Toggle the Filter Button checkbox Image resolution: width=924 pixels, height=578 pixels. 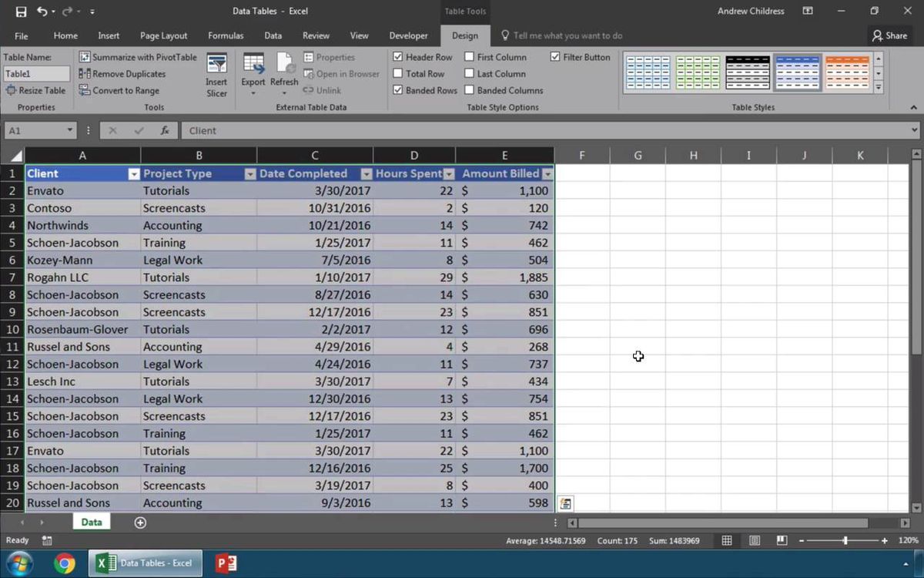click(555, 57)
